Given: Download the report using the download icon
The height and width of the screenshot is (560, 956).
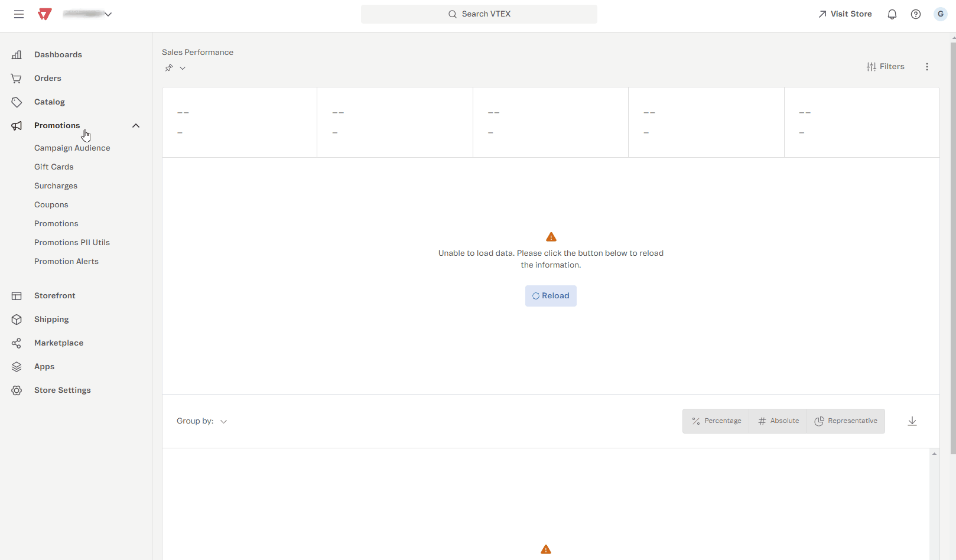Looking at the screenshot, I should point(912,421).
